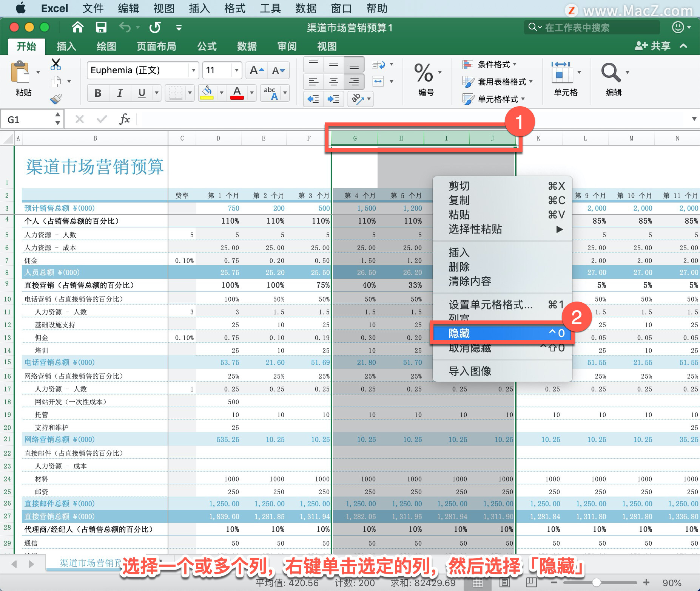700x591 pixels.
Task: Select the Format Painter brush icon
Action: (x=56, y=99)
